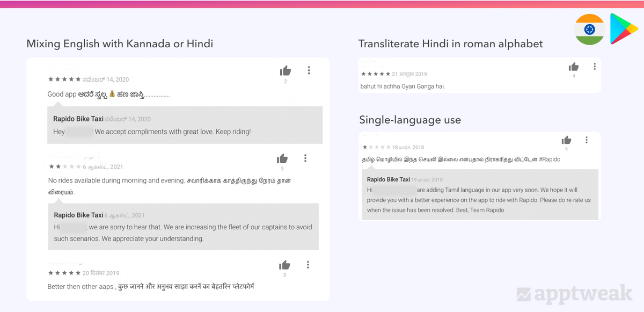Select 'Rapido Bike Taxi' in the Tamil language reply

coord(389,179)
